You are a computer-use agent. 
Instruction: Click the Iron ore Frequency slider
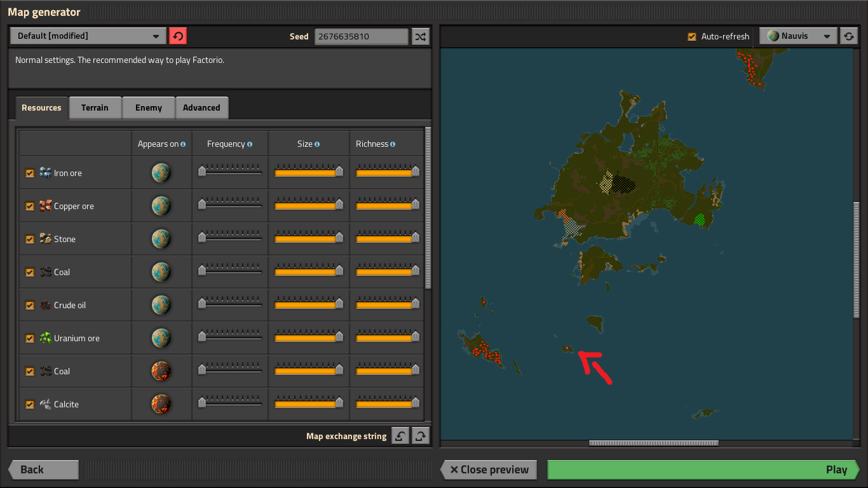pos(230,171)
